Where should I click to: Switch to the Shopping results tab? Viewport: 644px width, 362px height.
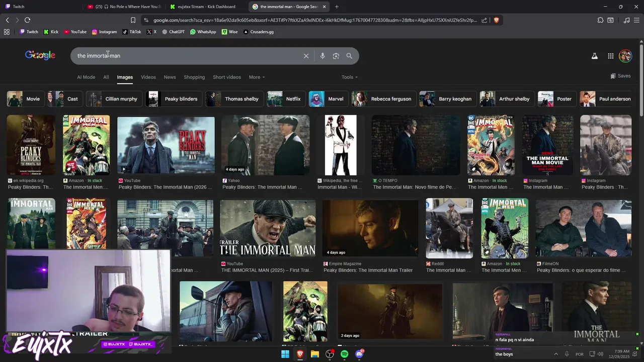click(194, 77)
